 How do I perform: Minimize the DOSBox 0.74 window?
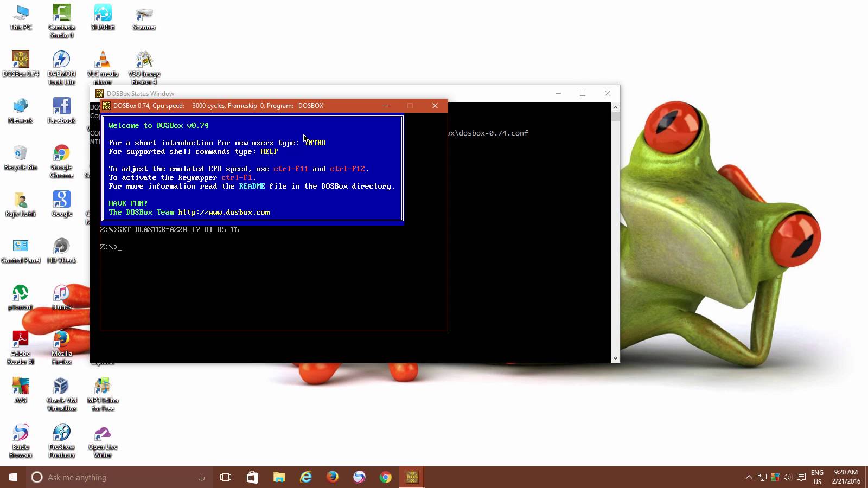pos(386,106)
